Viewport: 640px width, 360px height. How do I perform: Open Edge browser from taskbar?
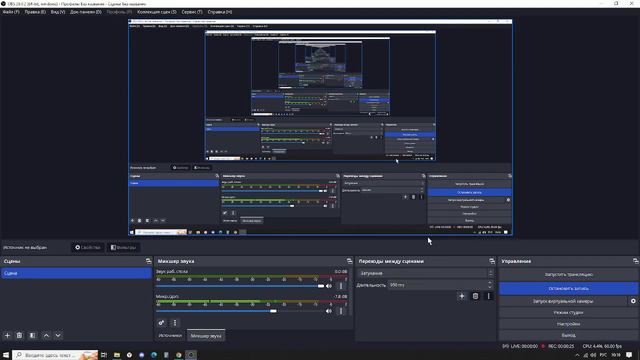[x=154, y=355]
